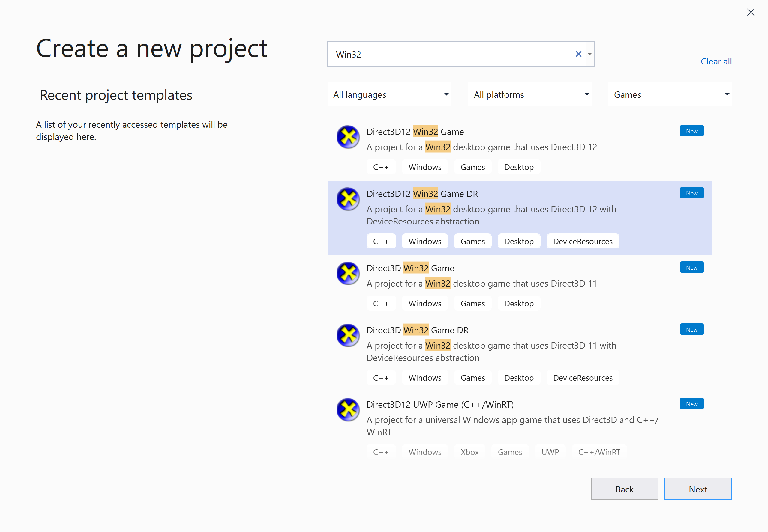Clear the Win32 search field
768x532 pixels.
(578, 54)
